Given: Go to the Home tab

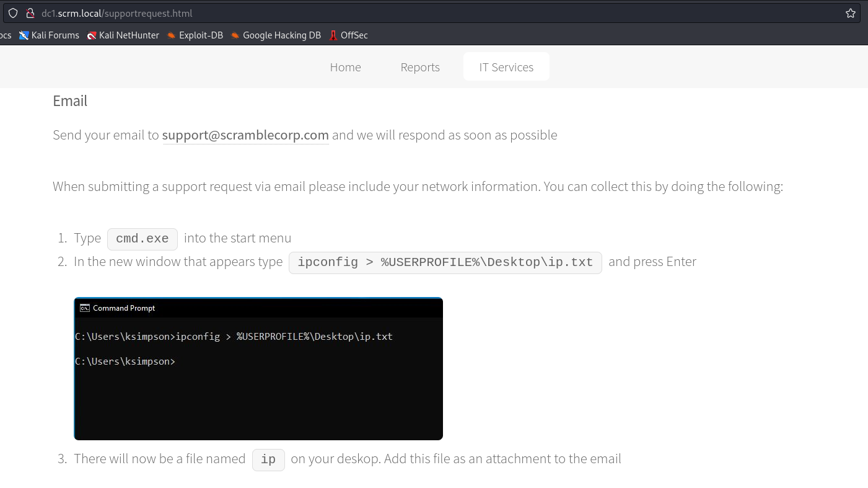Looking at the screenshot, I should pos(345,67).
